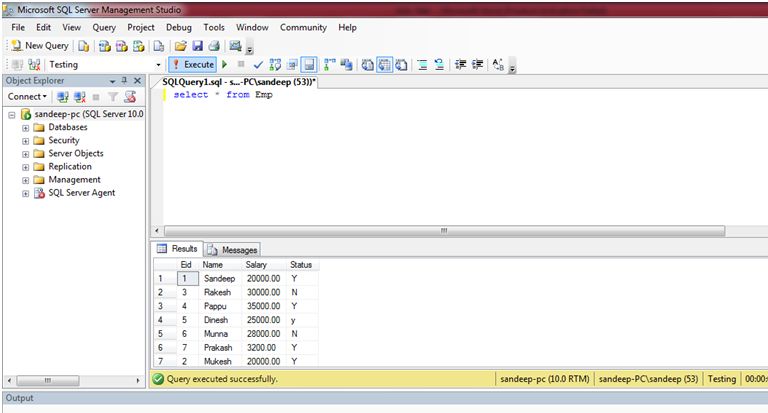Switch to the Results tab
This screenshot has width=768, height=413.
point(177,249)
